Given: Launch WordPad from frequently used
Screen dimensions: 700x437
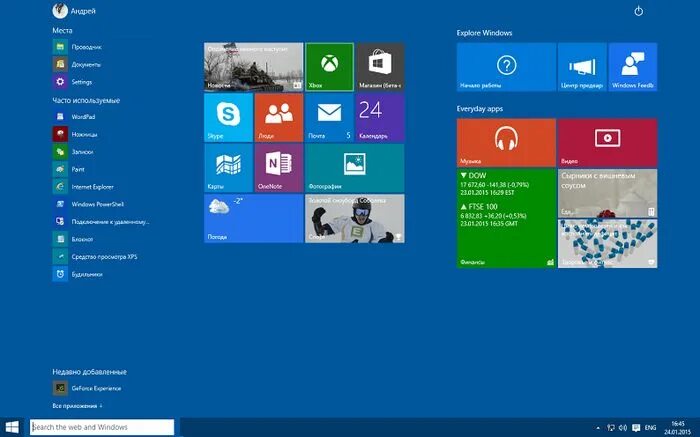Looking at the screenshot, I should (x=75, y=117).
